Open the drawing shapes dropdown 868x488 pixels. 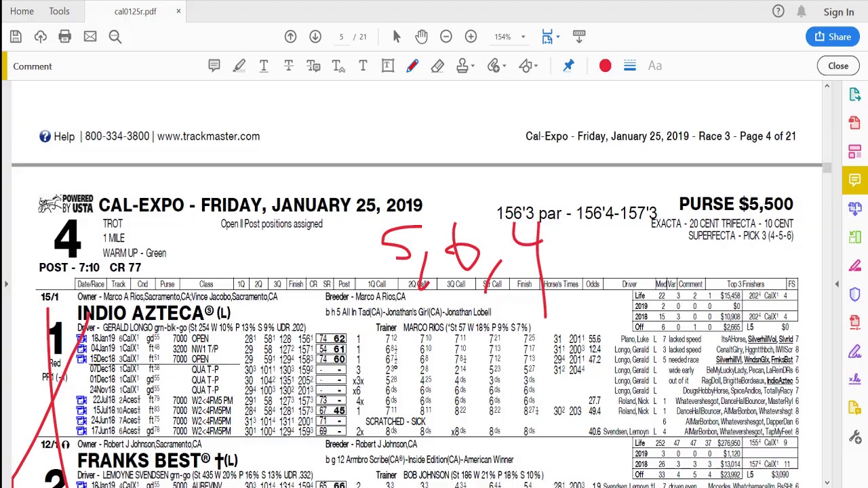coord(536,66)
